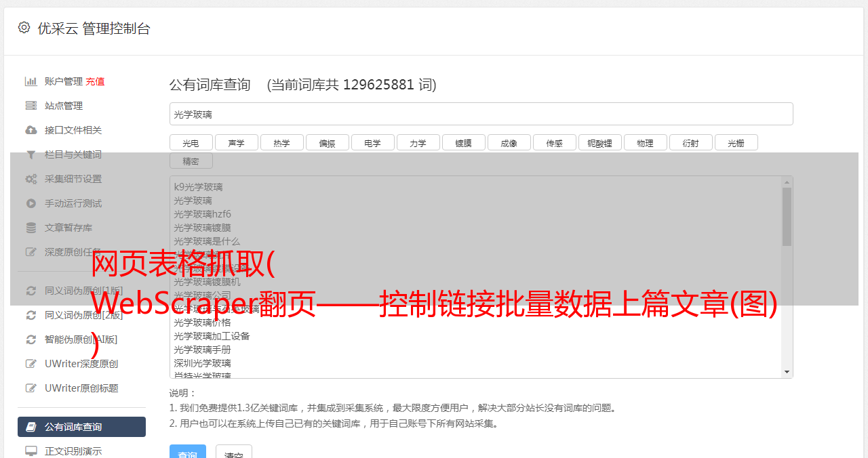
Task: Click the gears icon for 采集细节设置
Action: [31, 179]
